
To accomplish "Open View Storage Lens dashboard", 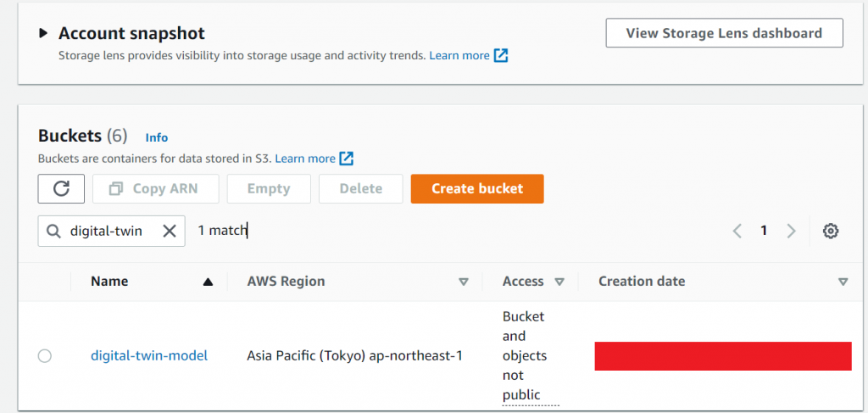I will [x=724, y=34].
